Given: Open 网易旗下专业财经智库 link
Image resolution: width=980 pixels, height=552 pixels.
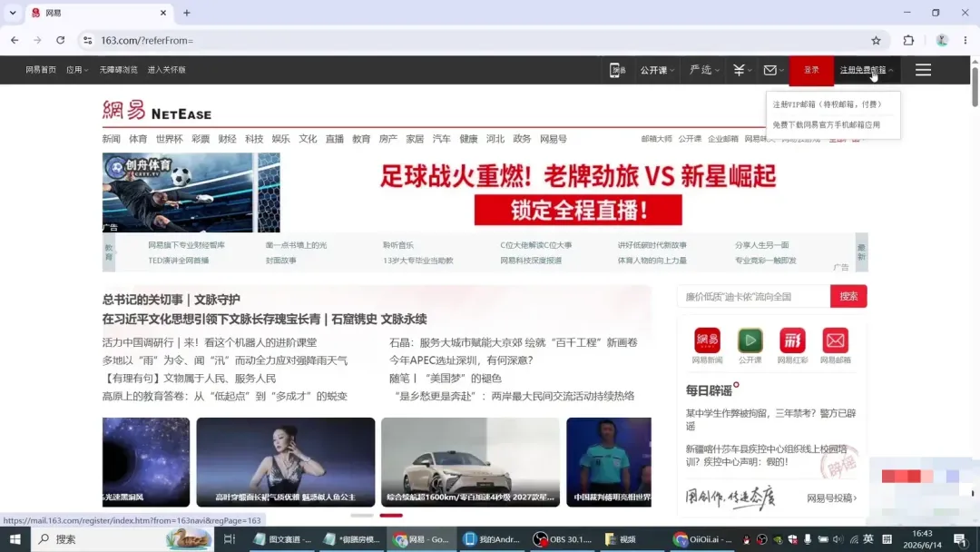Looking at the screenshot, I should (x=186, y=245).
